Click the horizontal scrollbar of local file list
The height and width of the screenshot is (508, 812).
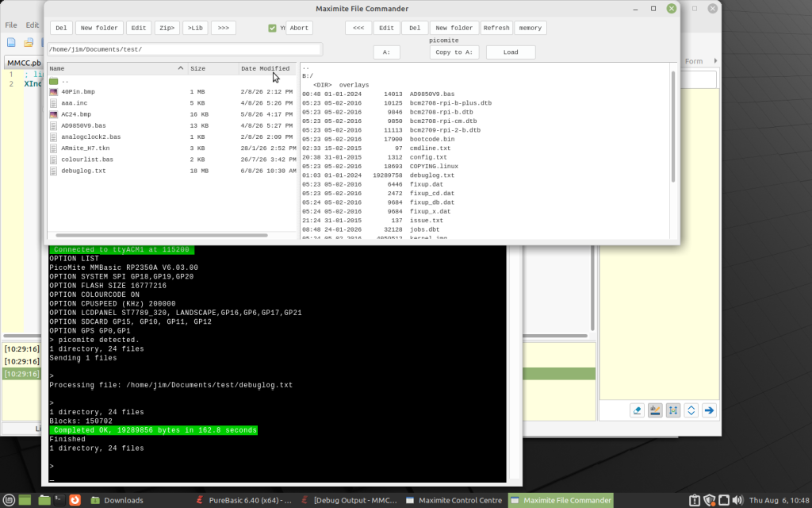pos(162,235)
